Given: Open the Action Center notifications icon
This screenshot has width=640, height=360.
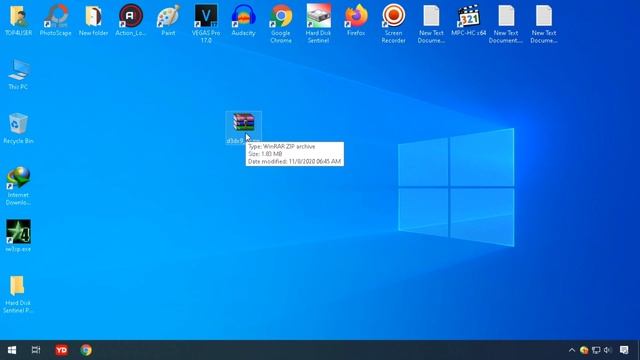Looking at the screenshot, I should click(624, 350).
